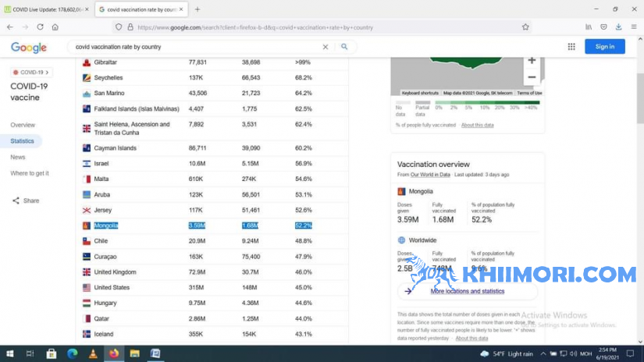Open the volume icon in system tray
This screenshot has width=644, height=362.
pyautogui.click(x=574, y=353)
